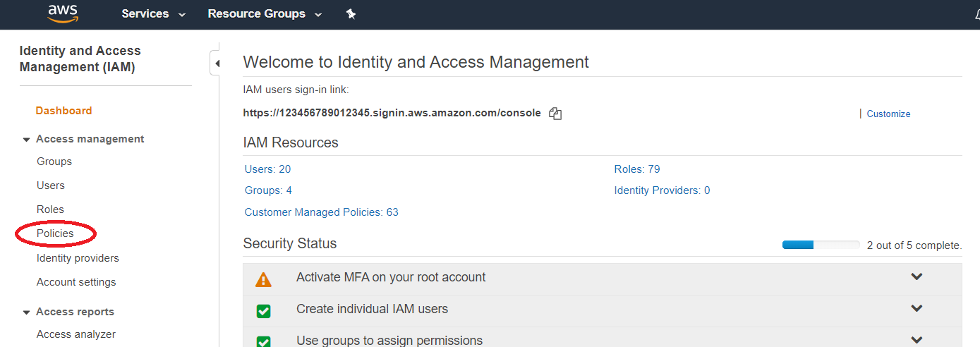Image resolution: width=980 pixels, height=347 pixels.
Task: Open Policies in the sidebar
Action: (x=55, y=233)
